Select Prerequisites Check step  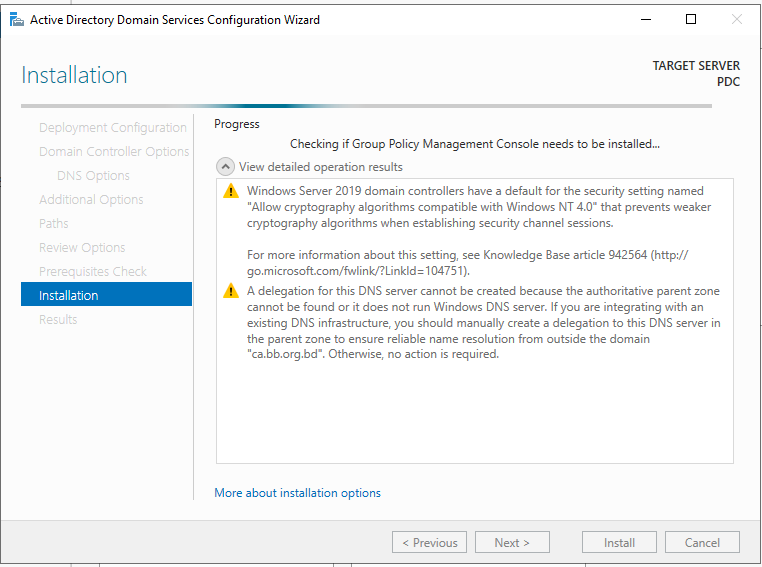(x=93, y=272)
